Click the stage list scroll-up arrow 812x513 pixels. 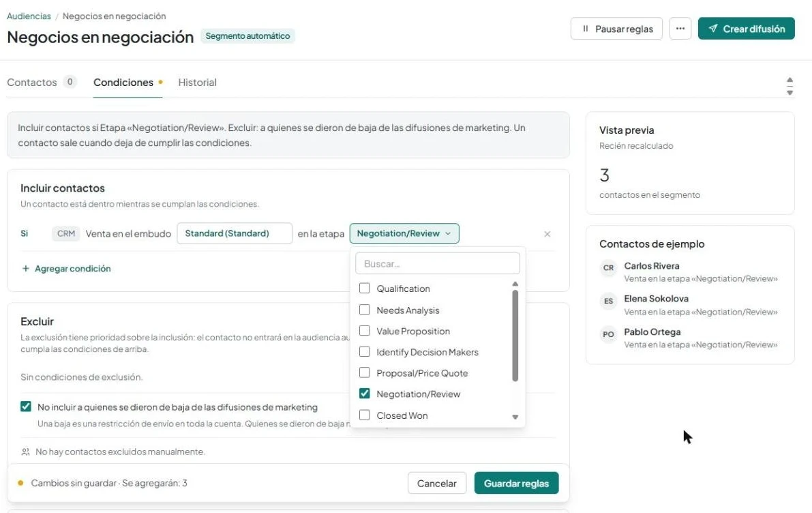[515, 284]
